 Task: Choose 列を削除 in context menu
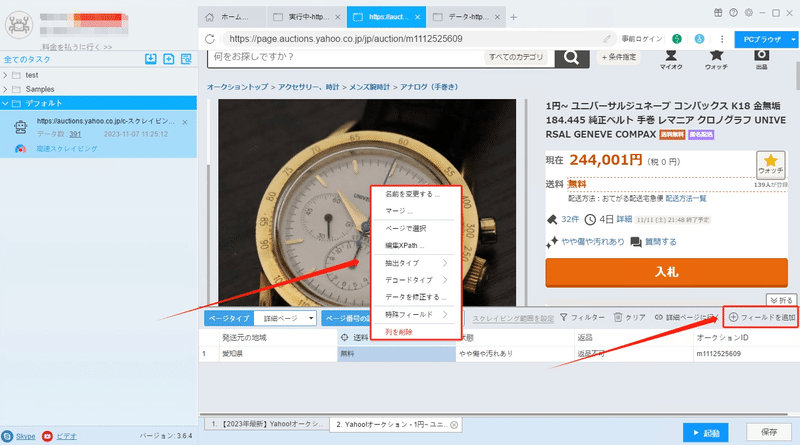398,332
